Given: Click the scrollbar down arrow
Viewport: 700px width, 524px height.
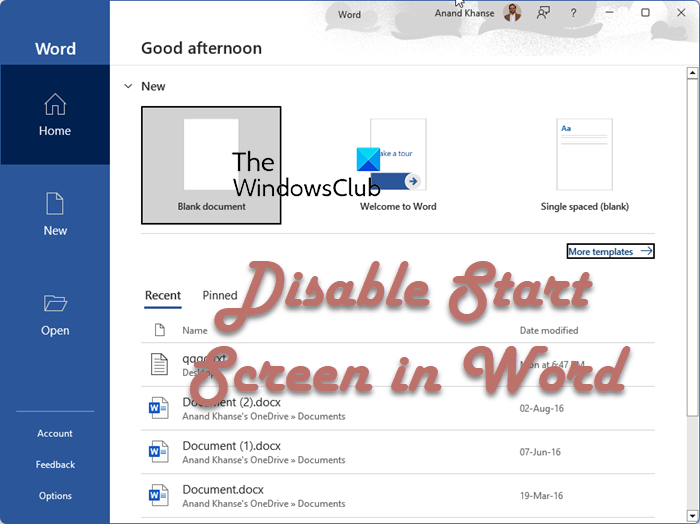Looking at the screenshot, I should [x=692, y=515].
